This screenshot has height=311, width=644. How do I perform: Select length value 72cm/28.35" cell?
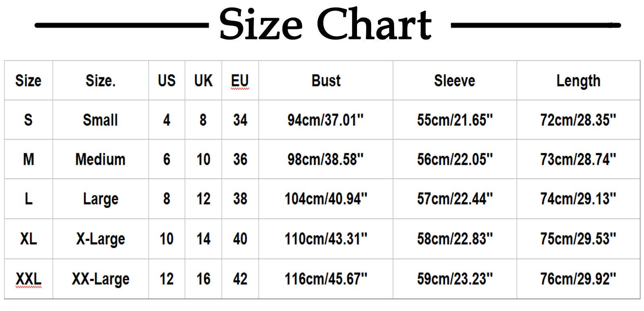[x=578, y=120]
